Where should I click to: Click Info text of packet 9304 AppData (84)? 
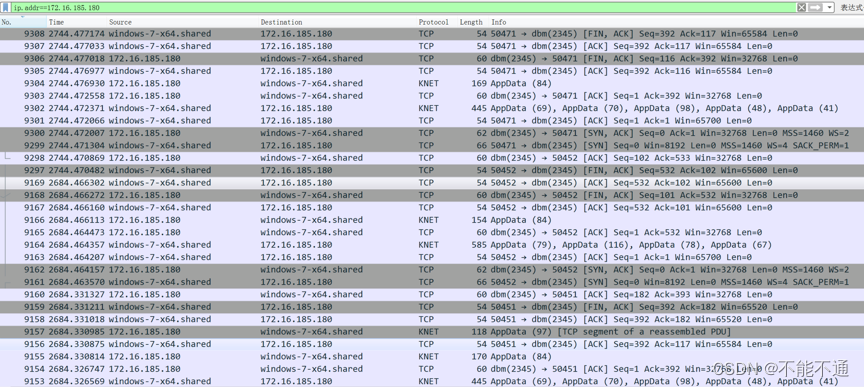(521, 84)
